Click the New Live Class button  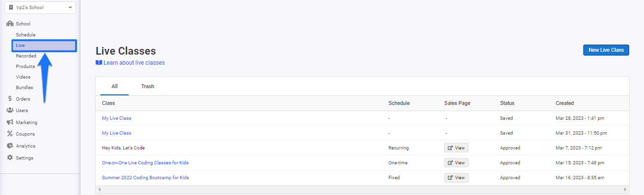click(x=606, y=50)
